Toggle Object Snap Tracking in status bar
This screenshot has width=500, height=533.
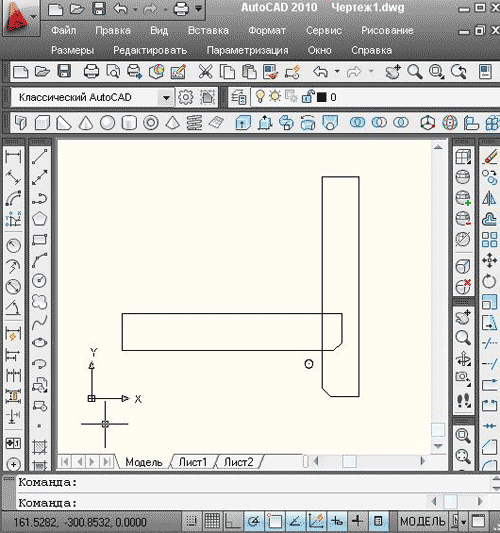[295, 521]
